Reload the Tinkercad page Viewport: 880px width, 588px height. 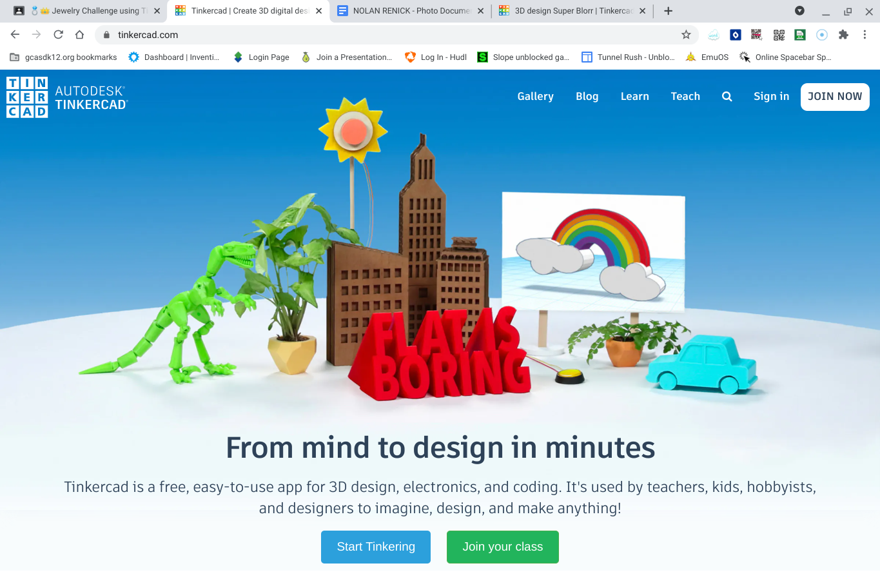59,35
